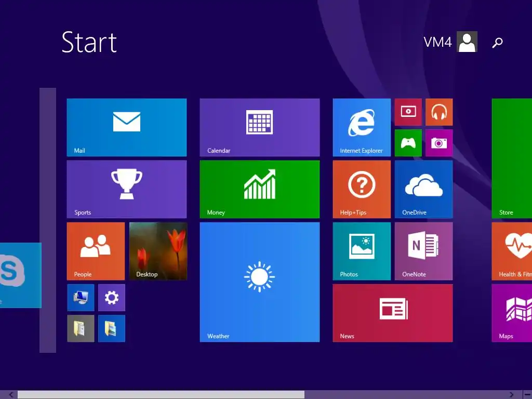Open the Health & Fitness tile
This screenshot has width=532, height=399.
512,251
